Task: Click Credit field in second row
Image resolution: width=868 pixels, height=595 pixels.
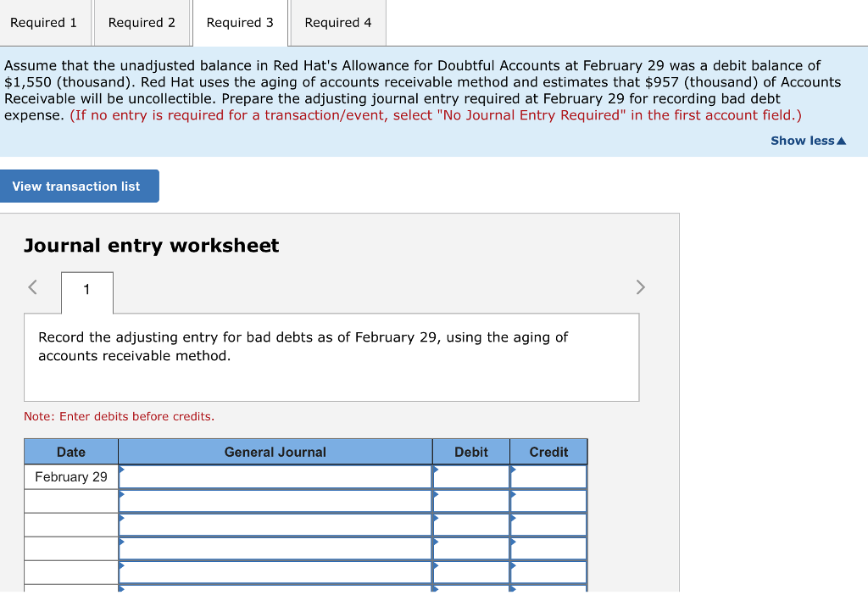Action: coord(548,502)
